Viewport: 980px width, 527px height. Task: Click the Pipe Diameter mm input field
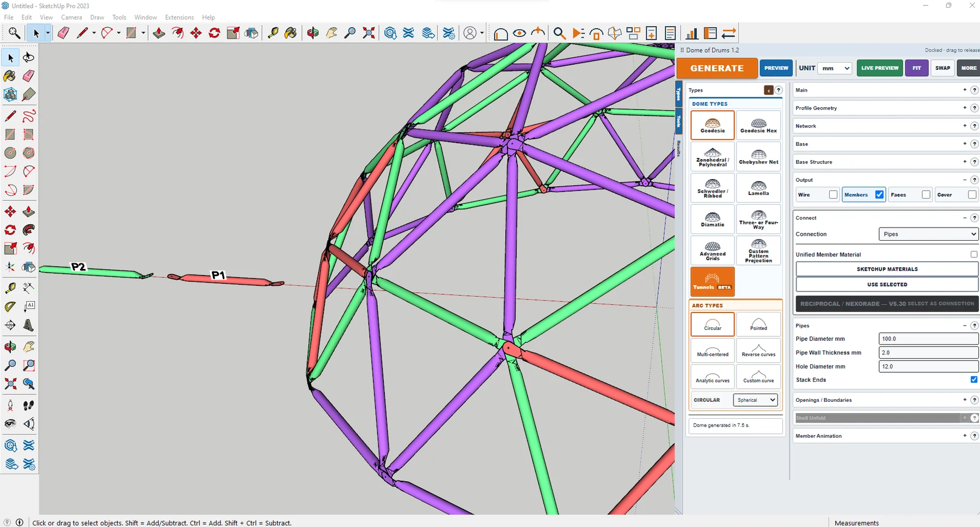[x=928, y=339]
